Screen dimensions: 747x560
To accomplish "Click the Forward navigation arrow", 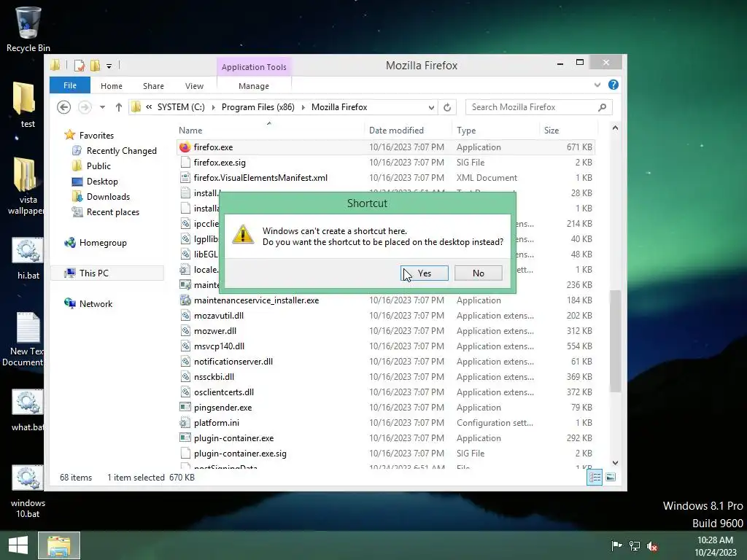I will click(x=85, y=107).
